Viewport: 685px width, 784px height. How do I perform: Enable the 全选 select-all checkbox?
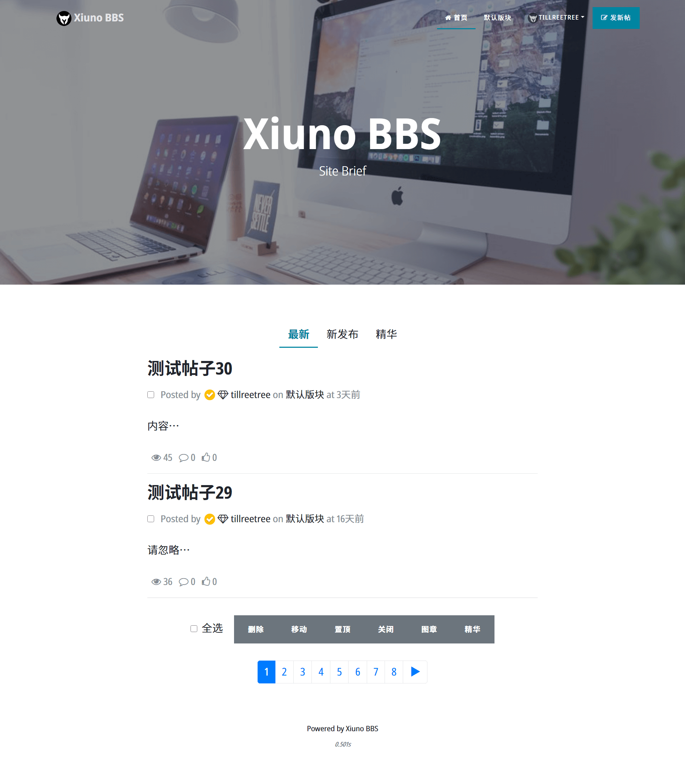coord(193,629)
